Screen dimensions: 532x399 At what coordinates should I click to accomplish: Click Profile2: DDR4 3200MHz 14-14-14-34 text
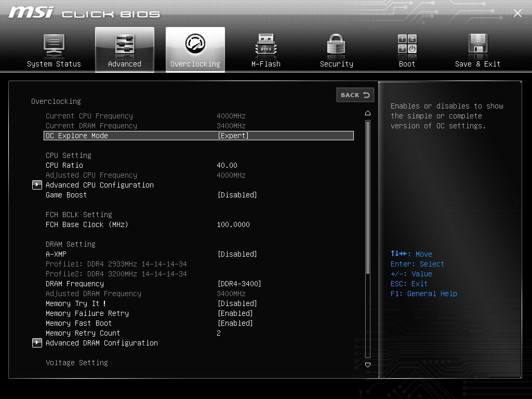pyautogui.click(x=116, y=274)
